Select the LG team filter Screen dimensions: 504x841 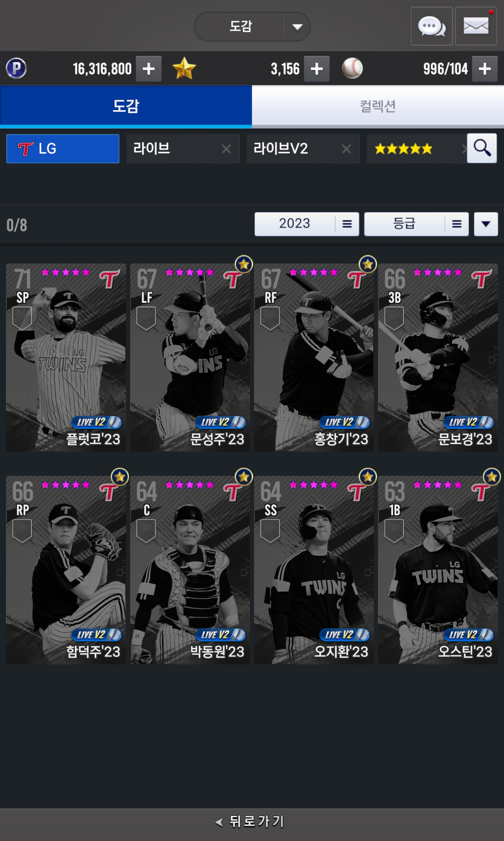click(x=63, y=148)
